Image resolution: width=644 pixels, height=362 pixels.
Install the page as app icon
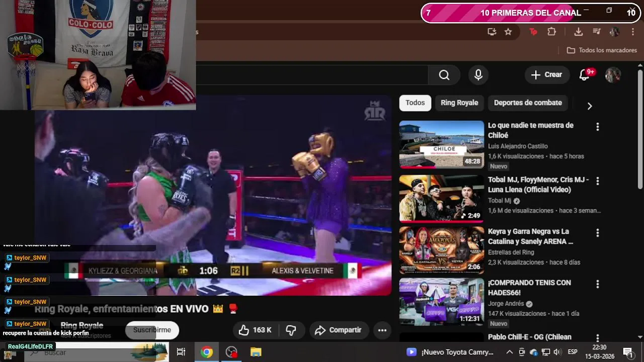click(x=492, y=32)
